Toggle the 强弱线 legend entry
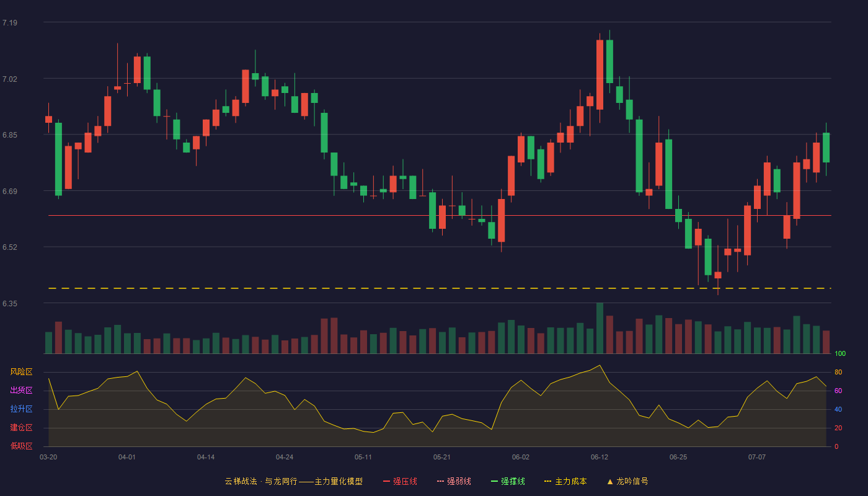 pyautogui.click(x=454, y=481)
